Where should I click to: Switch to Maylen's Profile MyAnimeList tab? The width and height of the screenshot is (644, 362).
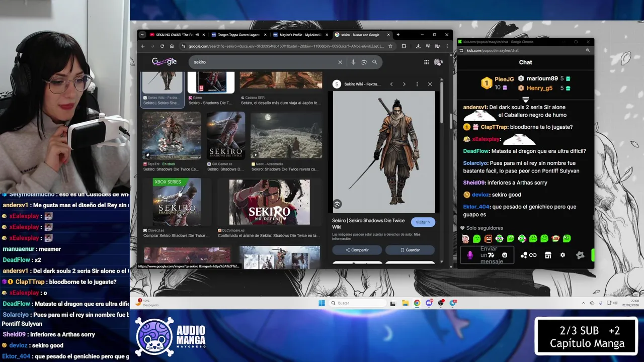click(x=300, y=35)
